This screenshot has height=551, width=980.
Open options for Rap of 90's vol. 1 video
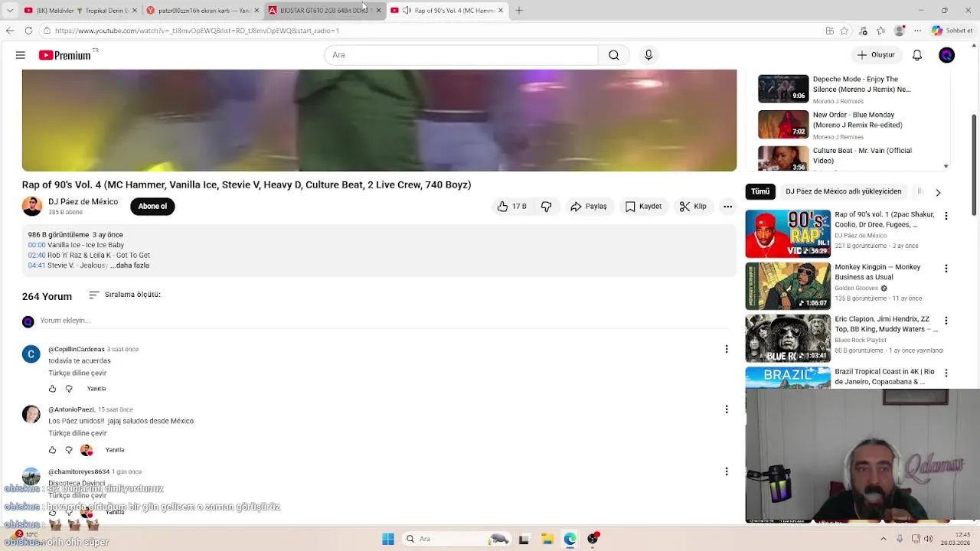(x=946, y=216)
